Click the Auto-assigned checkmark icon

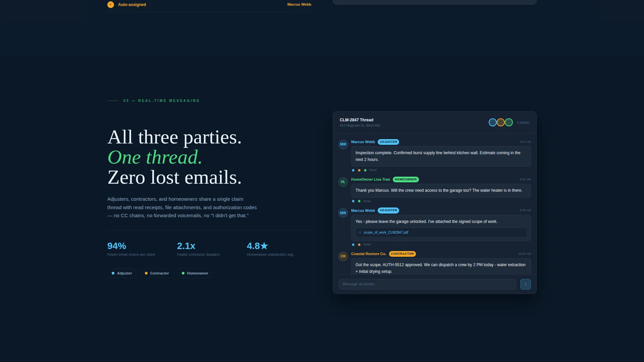(111, 5)
